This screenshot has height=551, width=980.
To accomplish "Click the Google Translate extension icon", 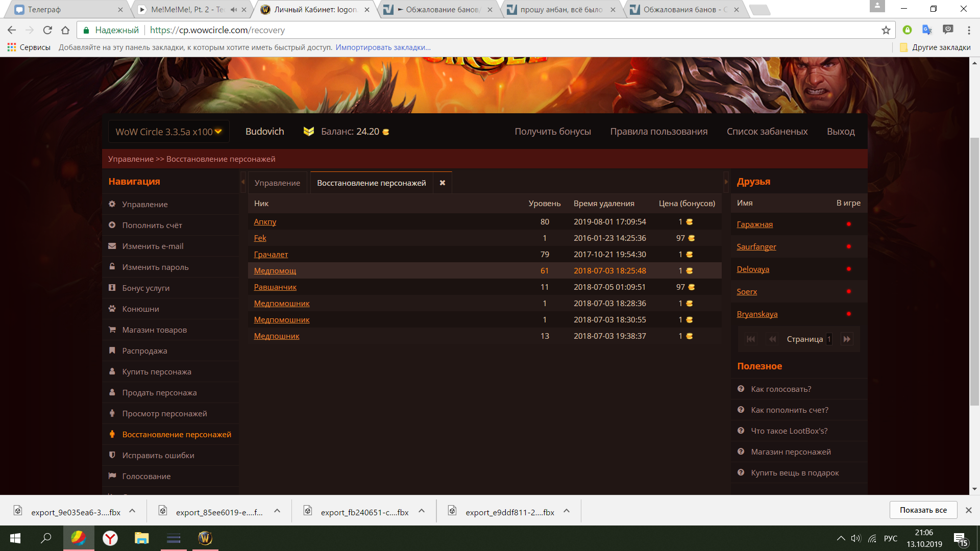I will pyautogui.click(x=927, y=30).
